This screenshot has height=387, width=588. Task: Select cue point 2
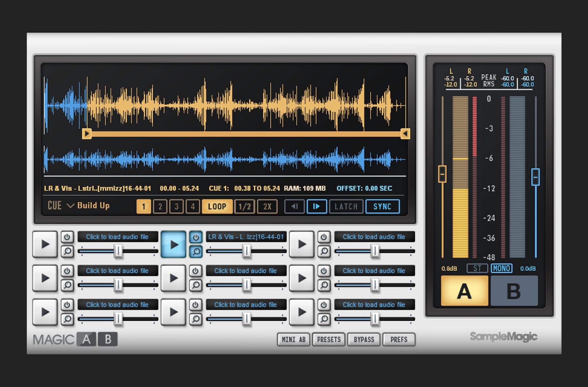pos(160,207)
